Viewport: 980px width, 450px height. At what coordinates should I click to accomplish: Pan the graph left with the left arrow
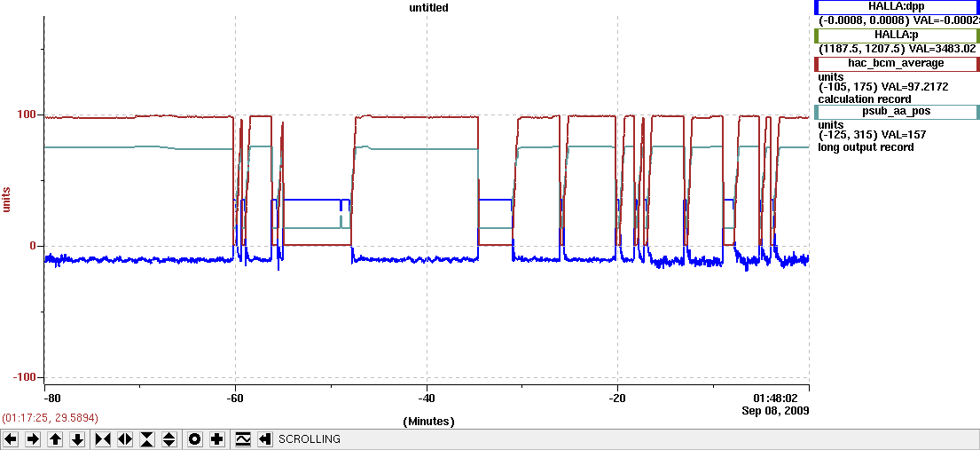11,439
